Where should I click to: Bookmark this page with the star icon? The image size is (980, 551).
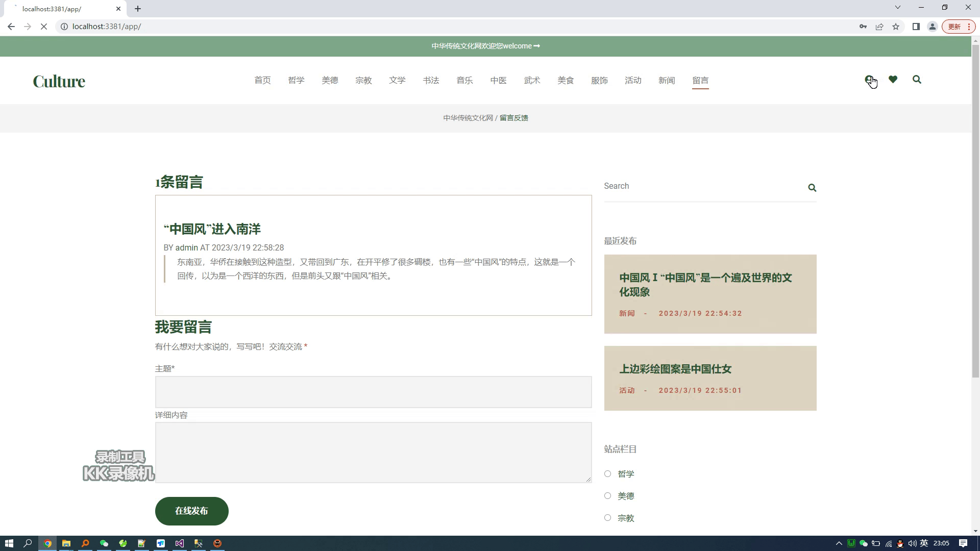(896, 27)
